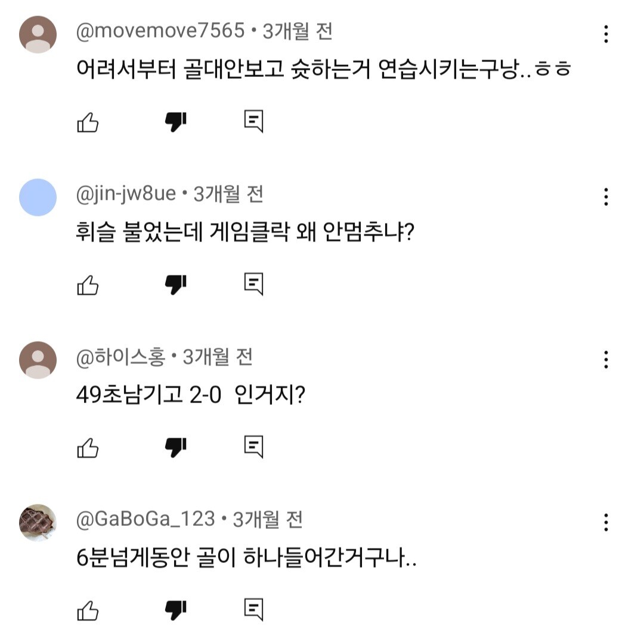Viewport: 644px width, 644px height.
Task: Reply to @jin-jw8ue's comment
Action: [x=254, y=284]
